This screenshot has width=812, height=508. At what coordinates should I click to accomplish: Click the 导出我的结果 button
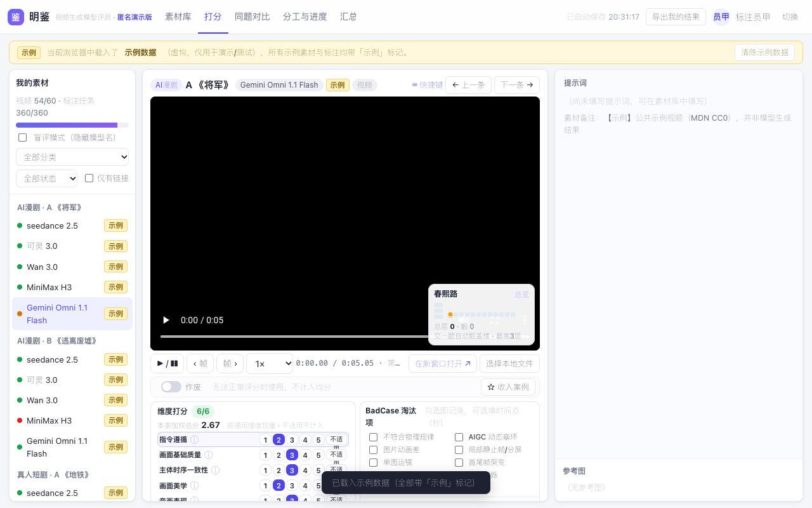coord(676,17)
